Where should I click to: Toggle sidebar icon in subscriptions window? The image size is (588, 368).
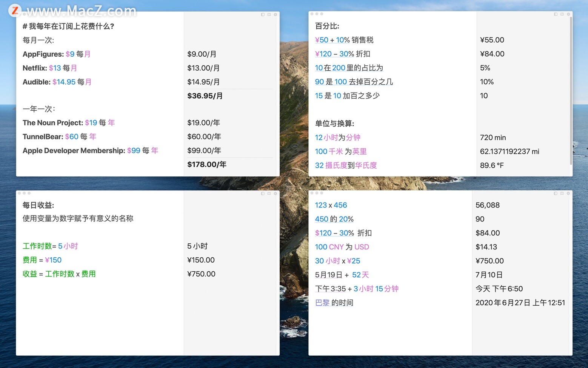(263, 14)
